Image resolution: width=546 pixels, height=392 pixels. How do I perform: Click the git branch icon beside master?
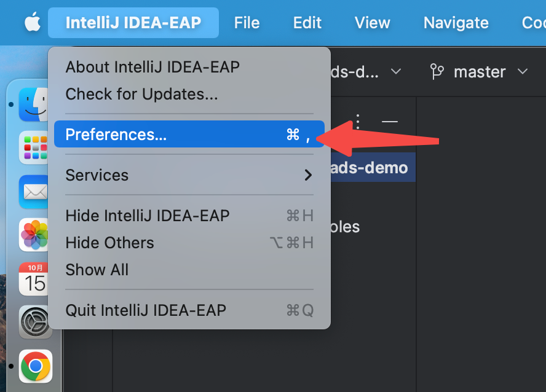(x=437, y=72)
